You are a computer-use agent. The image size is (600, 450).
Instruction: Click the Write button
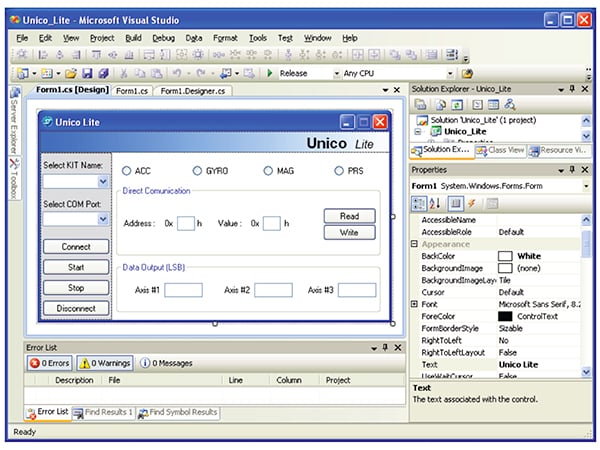pos(349,232)
